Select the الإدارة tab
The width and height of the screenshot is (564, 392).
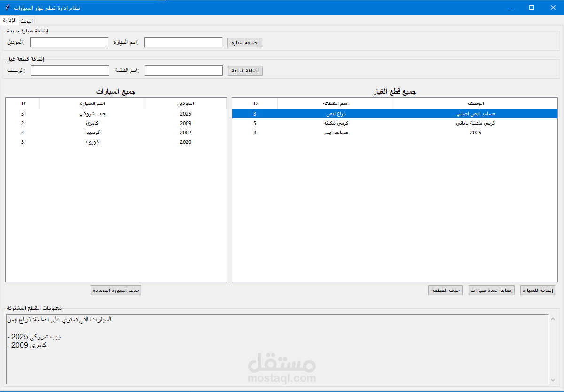(x=9, y=20)
